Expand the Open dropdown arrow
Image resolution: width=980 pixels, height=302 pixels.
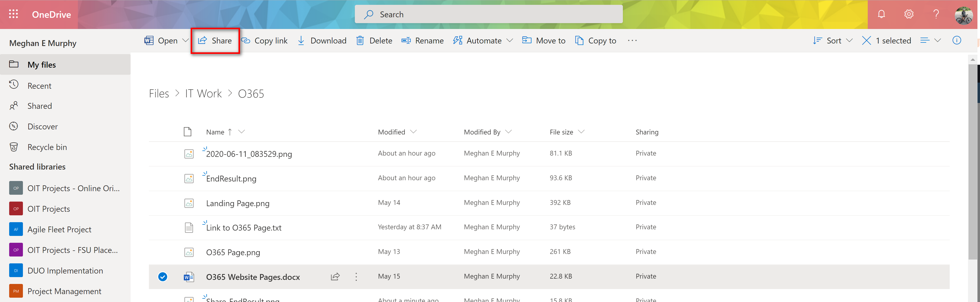click(186, 40)
